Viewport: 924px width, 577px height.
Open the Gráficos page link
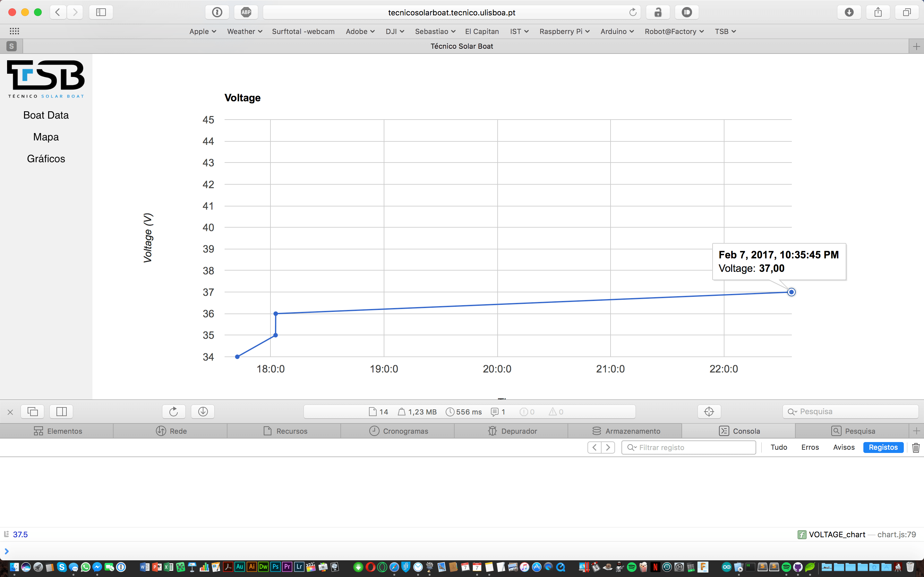click(46, 159)
